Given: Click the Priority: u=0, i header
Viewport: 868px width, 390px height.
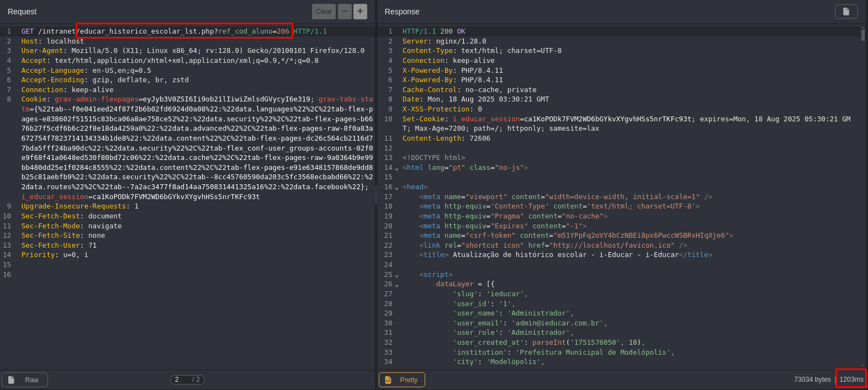Looking at the screenshot, I should tap(55, 255).
